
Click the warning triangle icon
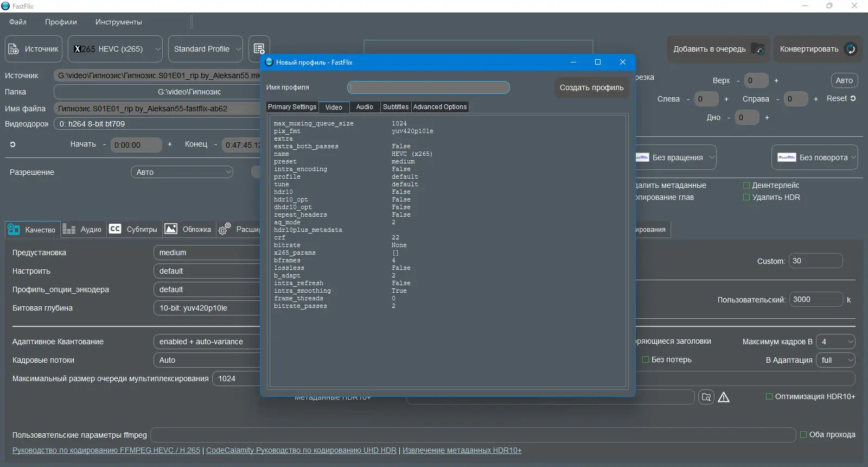(x=724, y=397)
